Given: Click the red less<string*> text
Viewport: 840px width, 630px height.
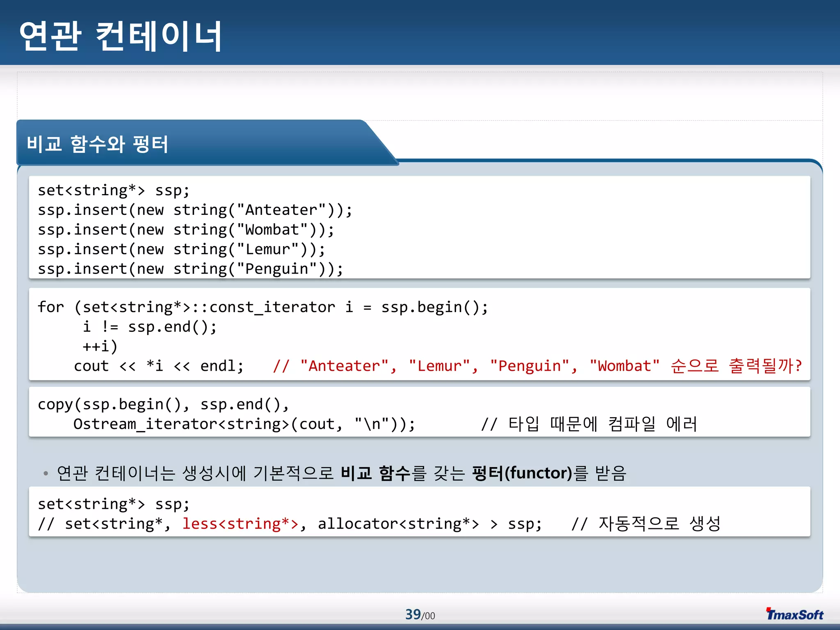Looking at the screenshot, I should click(x=240, y=524).
